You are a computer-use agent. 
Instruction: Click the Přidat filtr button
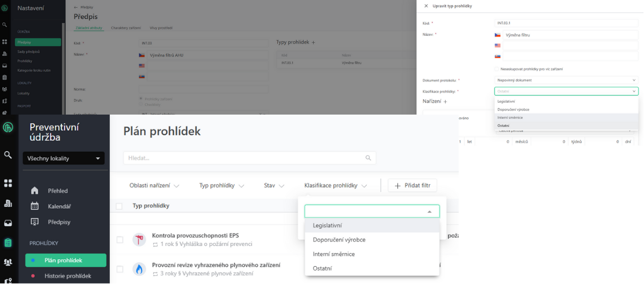[412, 186]
